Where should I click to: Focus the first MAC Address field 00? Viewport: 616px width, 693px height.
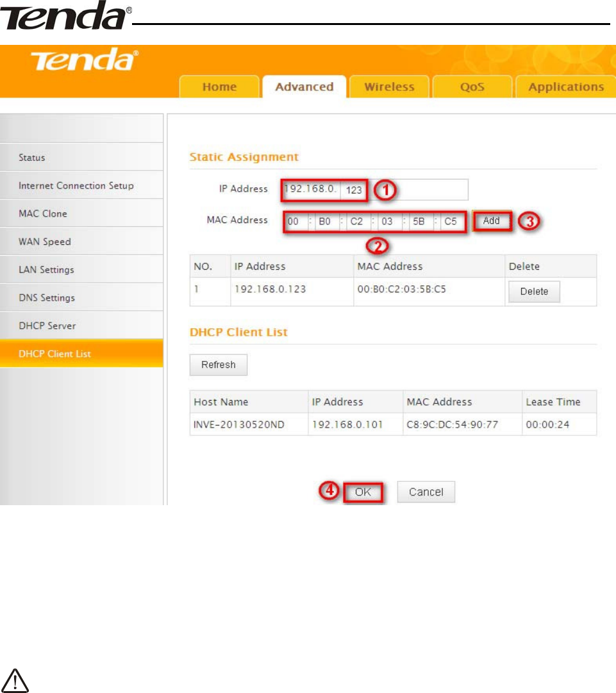pos(297,221)
